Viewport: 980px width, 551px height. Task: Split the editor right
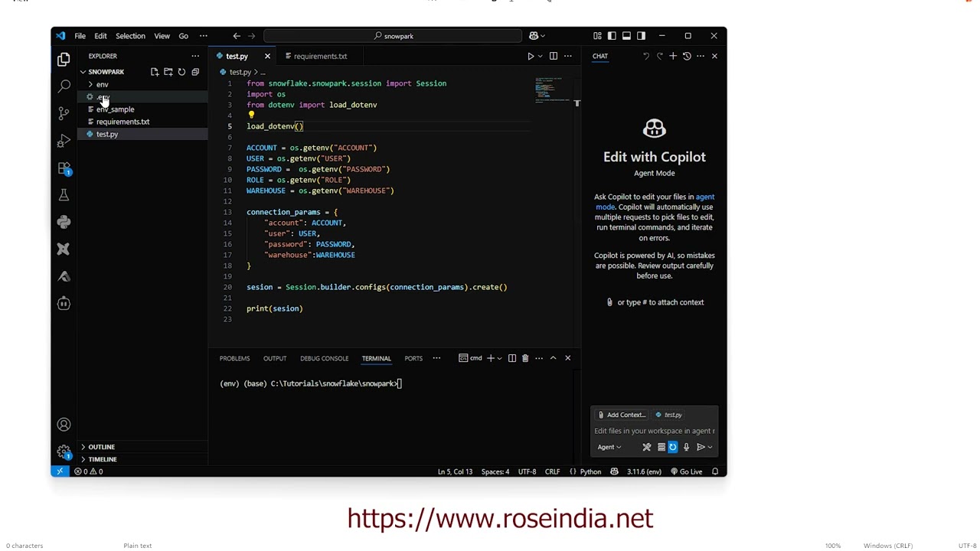553,56
